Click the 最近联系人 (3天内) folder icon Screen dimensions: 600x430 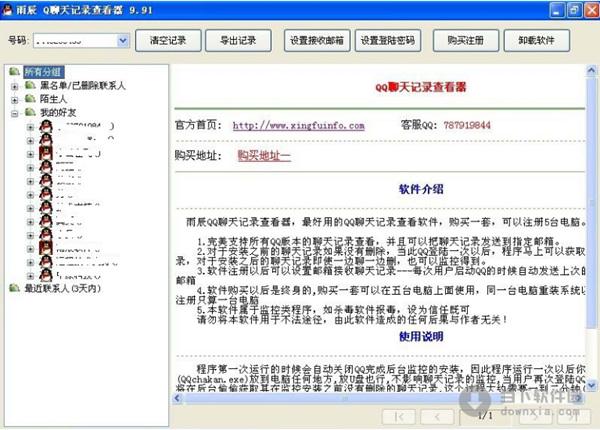pos(14,288)
